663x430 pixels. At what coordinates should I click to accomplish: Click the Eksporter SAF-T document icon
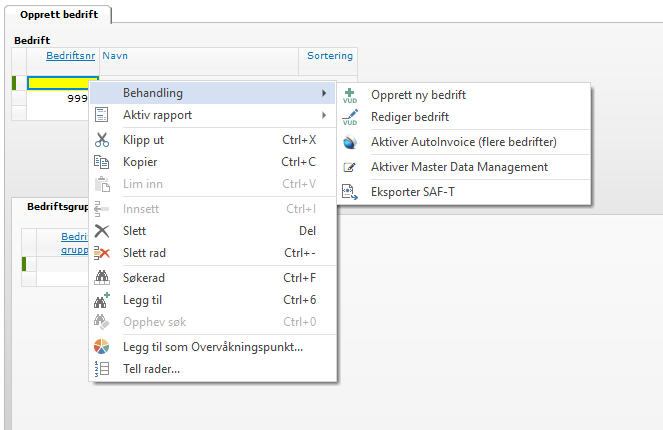coord(350,192)
